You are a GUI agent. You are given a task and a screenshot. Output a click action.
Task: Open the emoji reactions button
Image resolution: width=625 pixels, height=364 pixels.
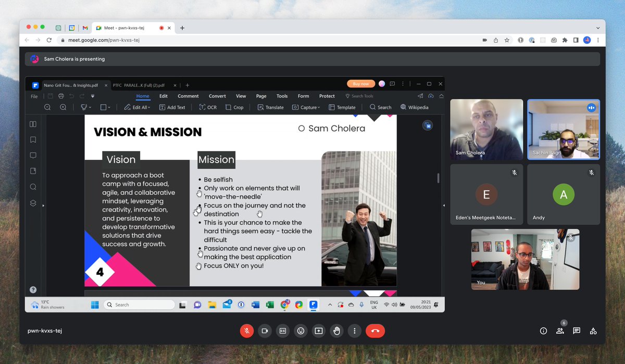pos(301,331)
